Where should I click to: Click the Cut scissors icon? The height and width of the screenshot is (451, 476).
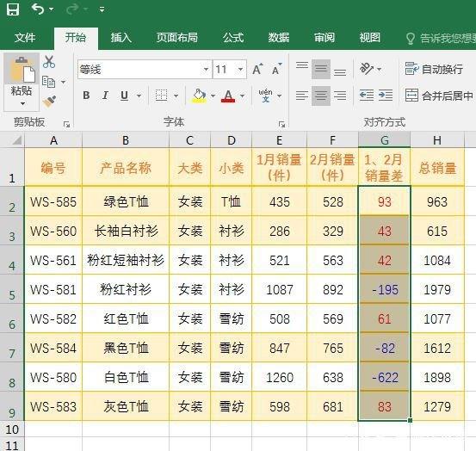pos(49,62)
